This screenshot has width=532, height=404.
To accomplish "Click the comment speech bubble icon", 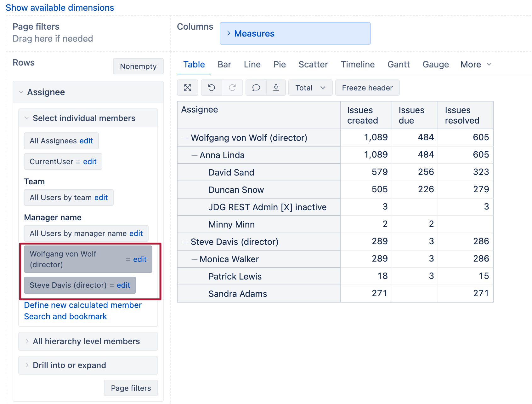I will (256, 88).
